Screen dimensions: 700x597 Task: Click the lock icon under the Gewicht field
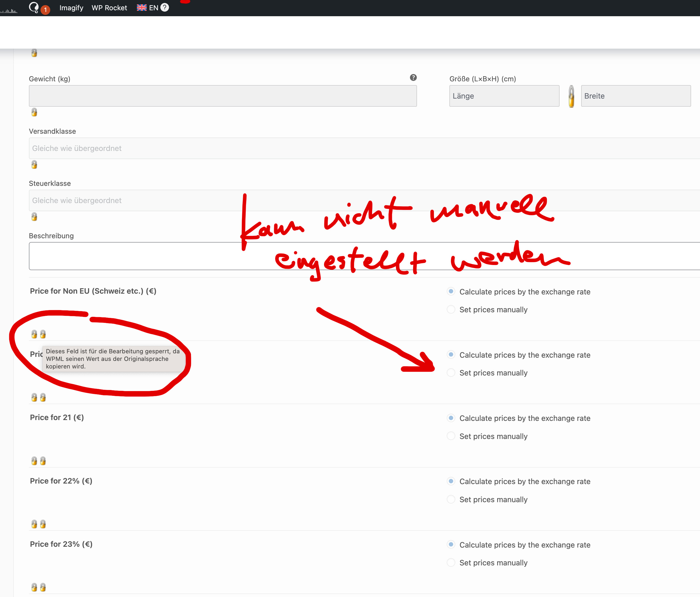(34, 112)
